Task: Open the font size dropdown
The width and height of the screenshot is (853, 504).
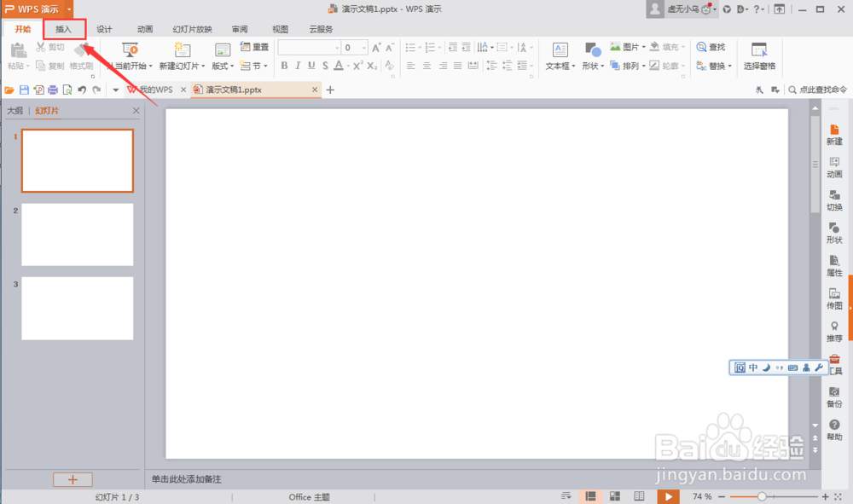Action: [x=364, y=48]
